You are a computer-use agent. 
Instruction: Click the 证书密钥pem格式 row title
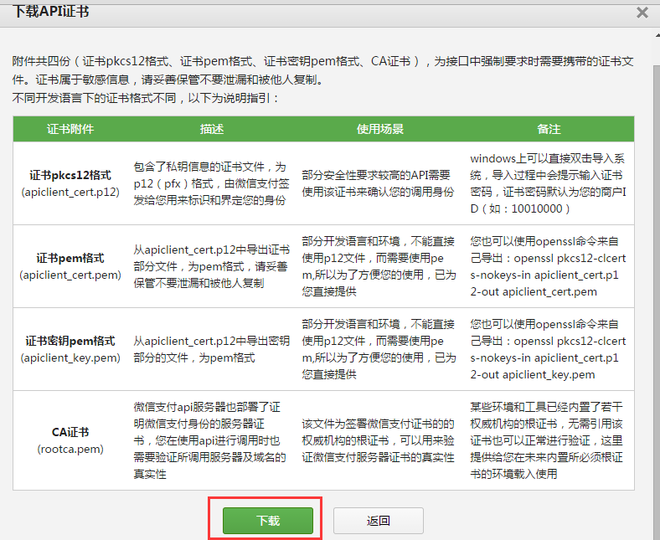pos(70,341)
